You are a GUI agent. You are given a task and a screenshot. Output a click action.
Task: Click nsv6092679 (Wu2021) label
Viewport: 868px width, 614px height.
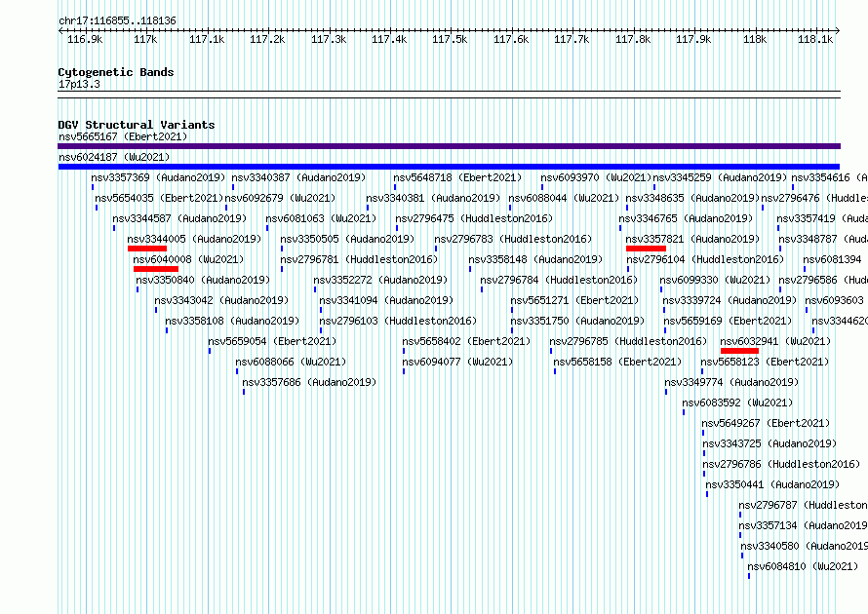tap(281, 198)
